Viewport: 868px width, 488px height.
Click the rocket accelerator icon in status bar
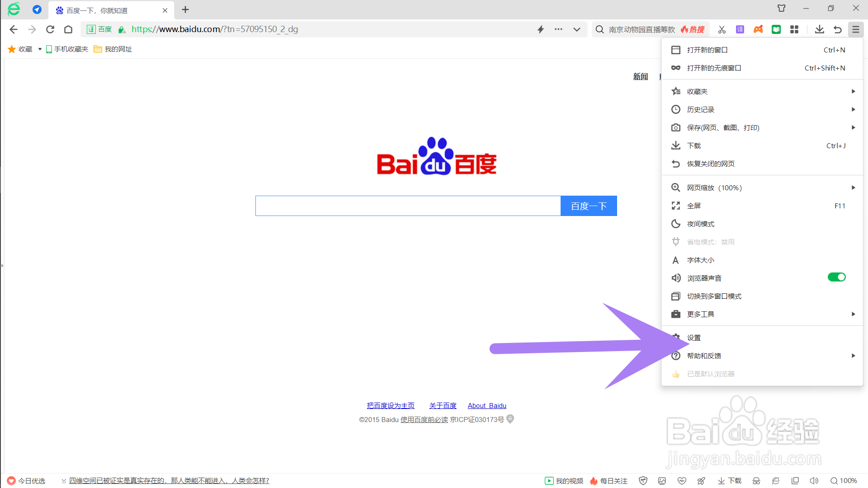click(x=701, y=481)
